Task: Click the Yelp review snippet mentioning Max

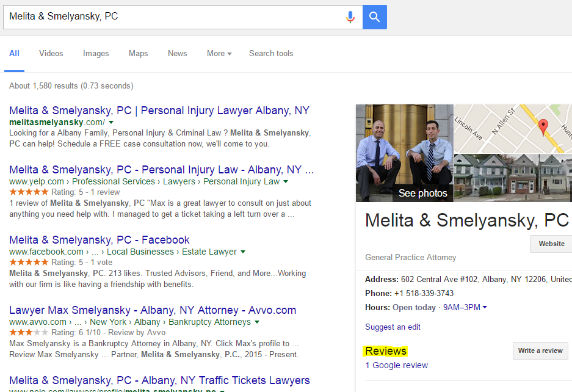Action: (x=160, y=208)
